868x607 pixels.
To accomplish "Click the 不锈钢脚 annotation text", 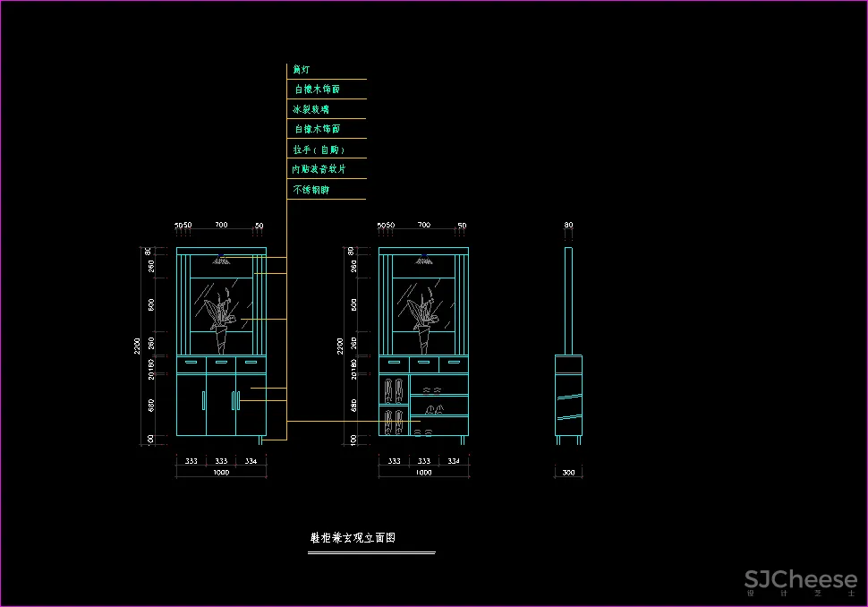I will point(311,190).
